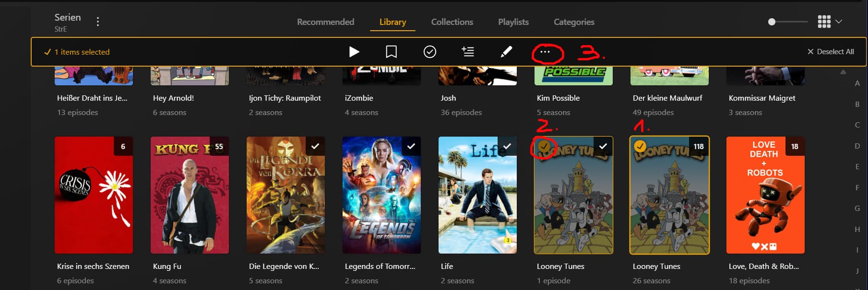The image size is (868, 290).
Task: Open the Collections tab
Action: pos(452,22)
